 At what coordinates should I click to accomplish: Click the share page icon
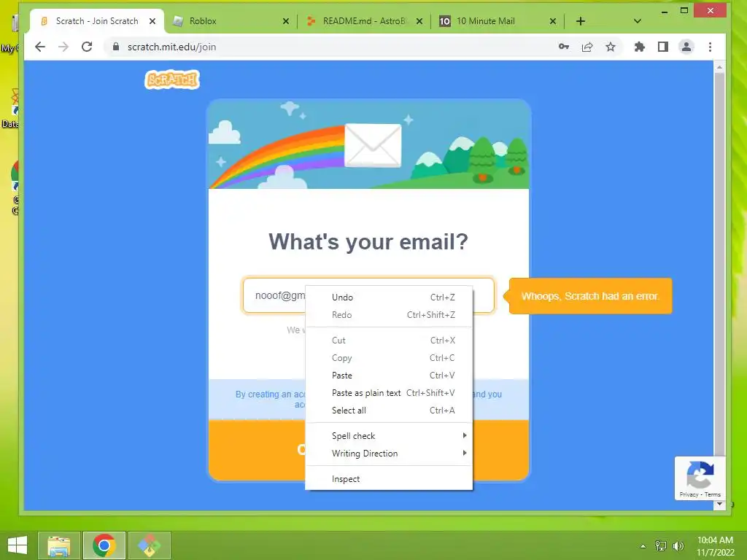[x=587, y=47]
